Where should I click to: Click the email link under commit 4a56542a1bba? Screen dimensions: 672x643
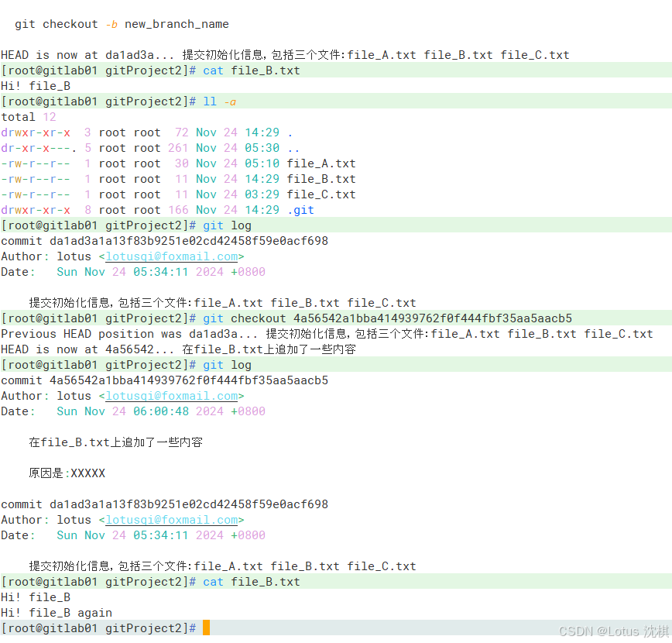click(171, 396)
